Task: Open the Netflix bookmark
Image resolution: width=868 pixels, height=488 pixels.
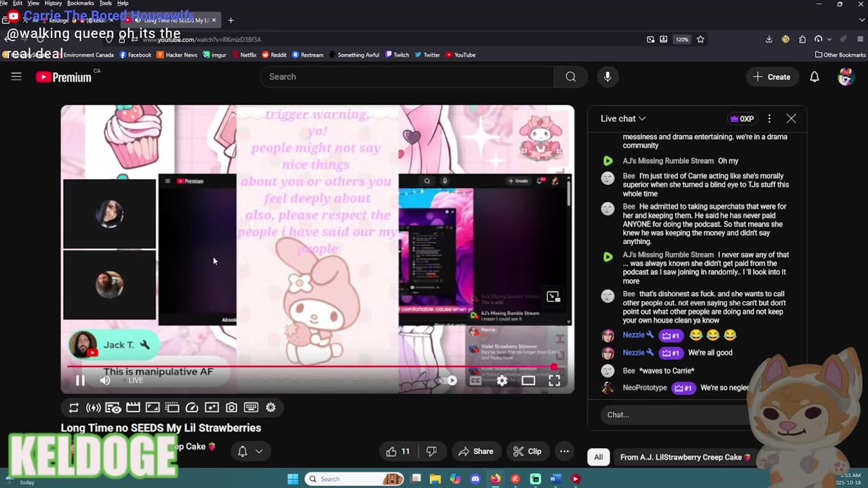Action: pos(244,55)
